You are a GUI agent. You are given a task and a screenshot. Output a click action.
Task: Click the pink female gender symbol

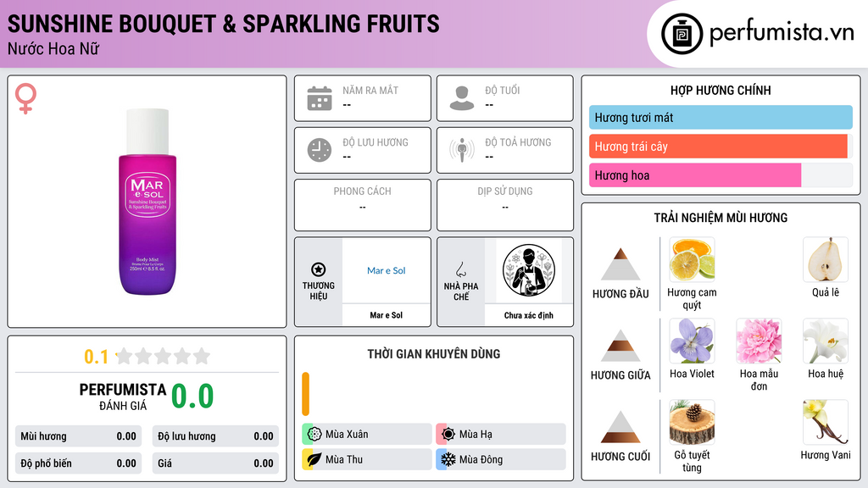pyautogui.click(x=25, y=98)
